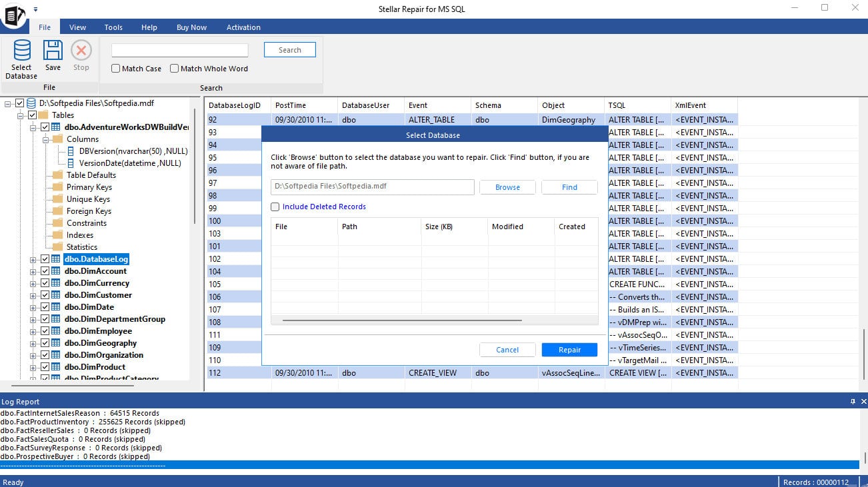The image size is (868, 487).
Task: Click the ribbon search text field
Action: [x=179, y=50]
